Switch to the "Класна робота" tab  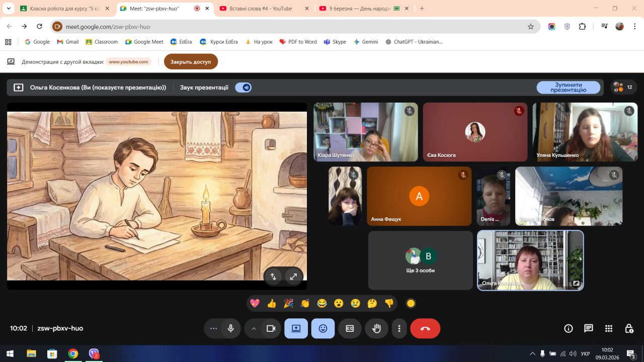point(61,9)
